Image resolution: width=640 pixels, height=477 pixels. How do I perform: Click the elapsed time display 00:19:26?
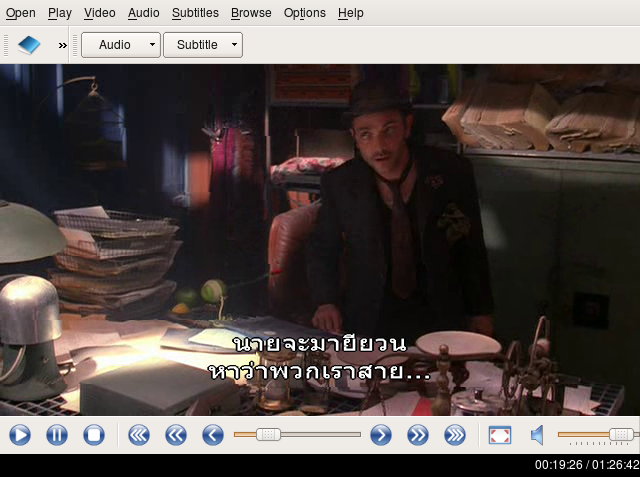tap(559, 465)
